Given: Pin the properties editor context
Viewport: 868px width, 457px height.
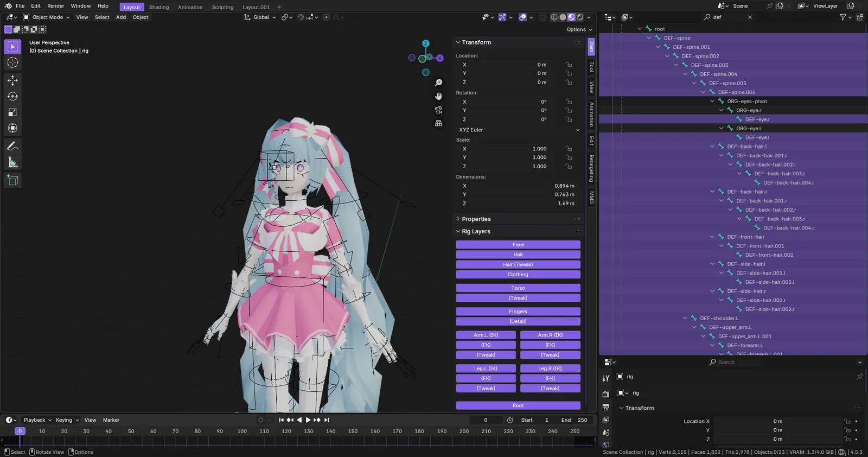Looking at the screenshot, I should [859, 377].
